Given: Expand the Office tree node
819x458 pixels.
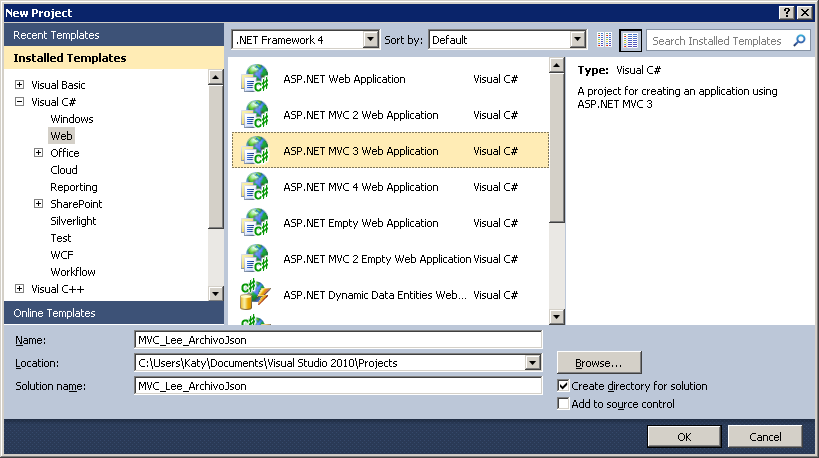Looking at the screenshot, I should coord(38,153).
